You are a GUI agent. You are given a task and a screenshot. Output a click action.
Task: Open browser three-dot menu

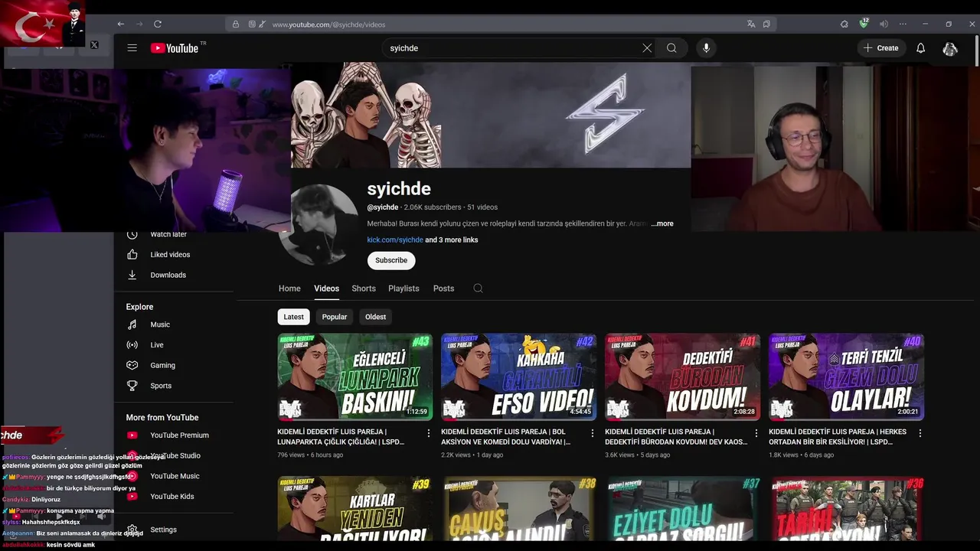903,24
